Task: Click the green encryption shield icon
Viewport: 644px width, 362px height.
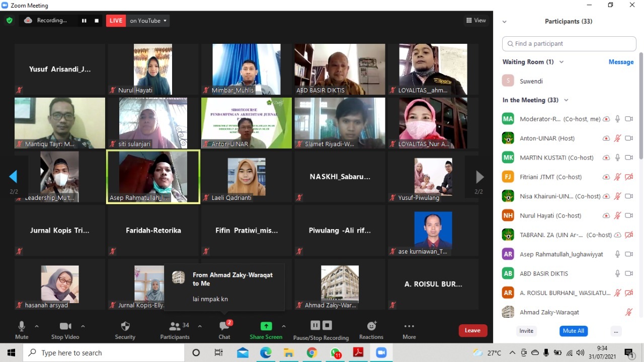Action: pyautogui.click(x=10, y=21)
